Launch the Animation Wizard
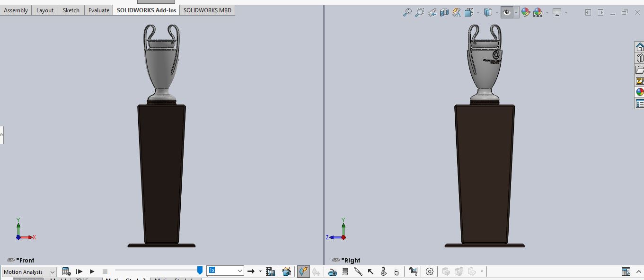Image resolution: width=644 pixels, height=280 pixels. click(287, 271)
